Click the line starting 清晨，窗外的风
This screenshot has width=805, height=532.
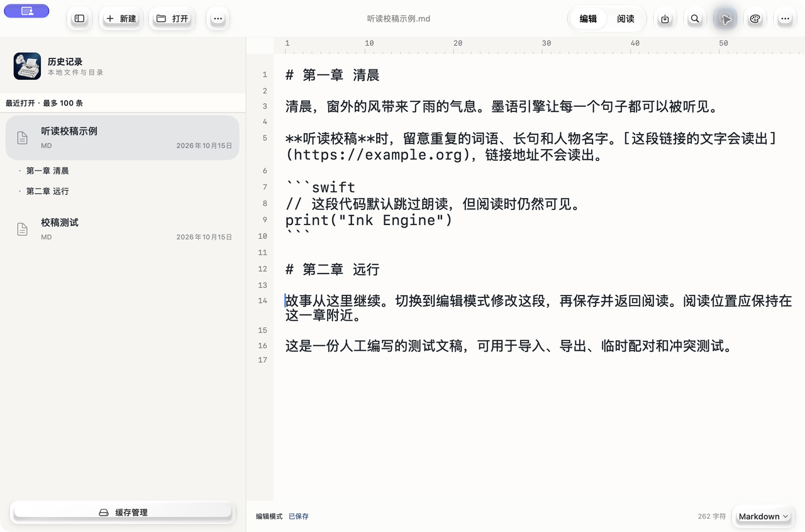tap(502, 106)
